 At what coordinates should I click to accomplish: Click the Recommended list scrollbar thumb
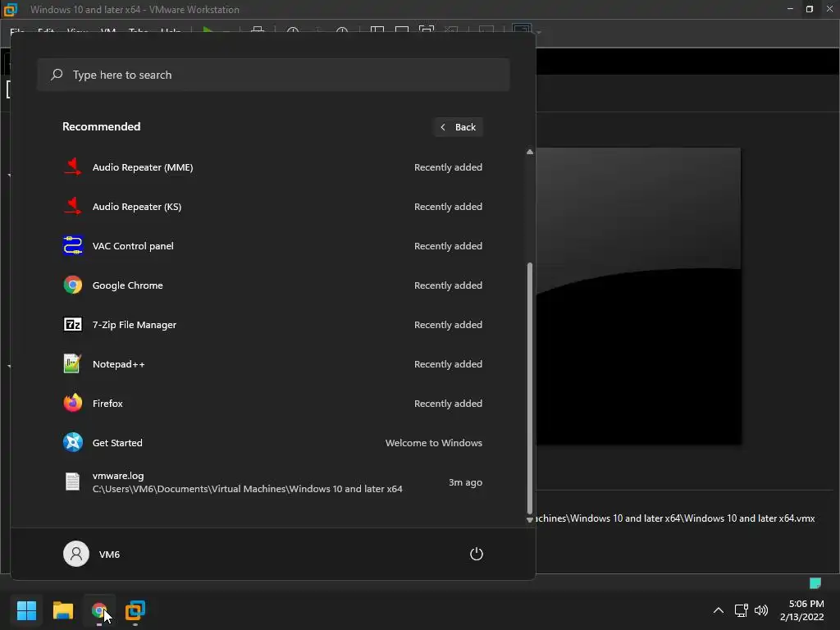coord(529,388)
